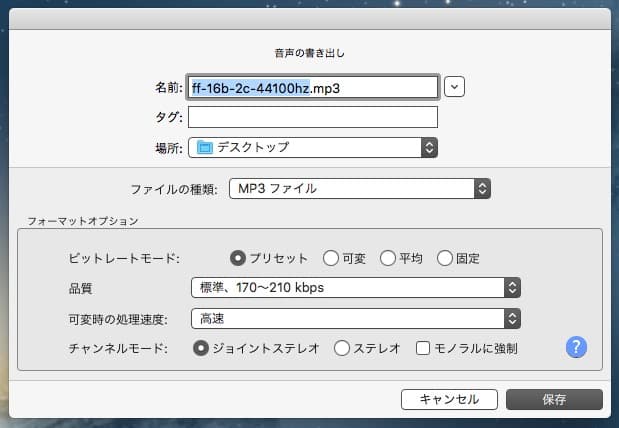Select ジョイントステレオ channel mode
Image resolution: width=619 pixels, height=428 pixels.
[x=200, y=348]
